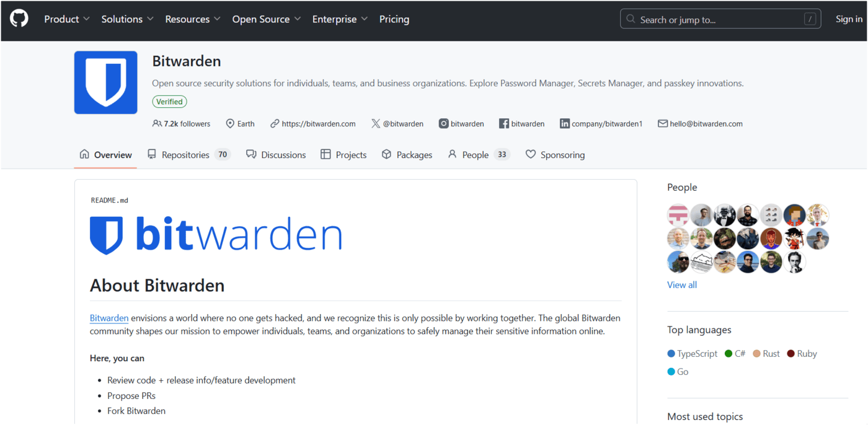Viewport: 868px width, 425px height.
Task: Click the magnifier icon in search box
Action: click(x=631, y=19)
